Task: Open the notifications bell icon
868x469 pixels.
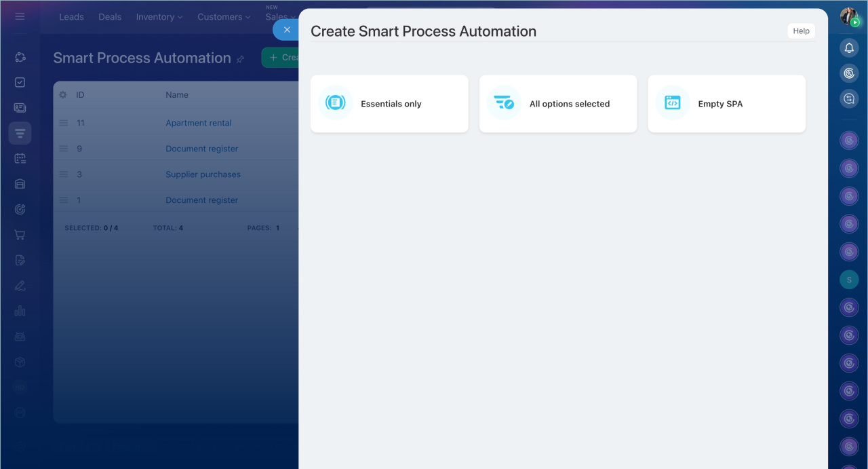Action: pyautogui.click(x=849, y=48)
